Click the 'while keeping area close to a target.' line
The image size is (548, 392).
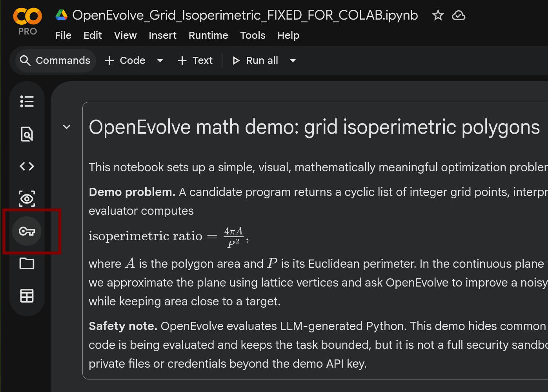[185, 301]
